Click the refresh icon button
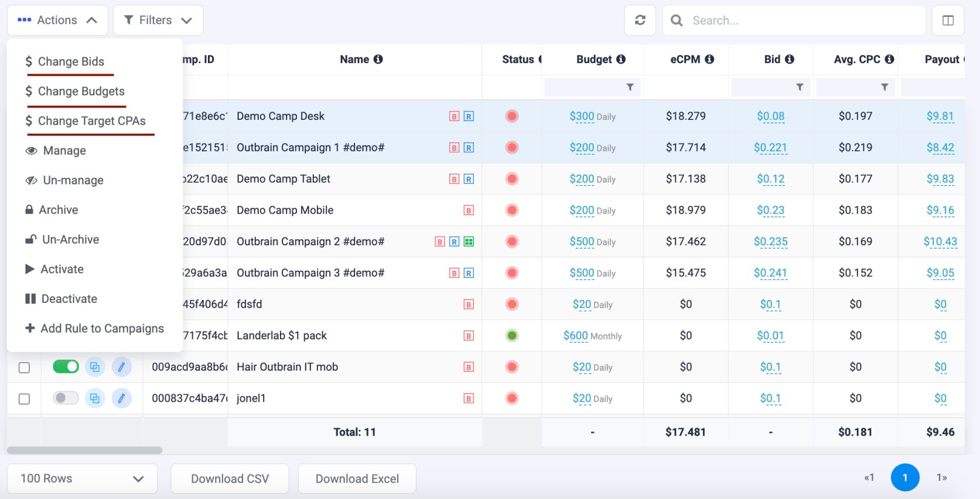The height and width of the screenshot is (499, 980). [x=640, y=21]
